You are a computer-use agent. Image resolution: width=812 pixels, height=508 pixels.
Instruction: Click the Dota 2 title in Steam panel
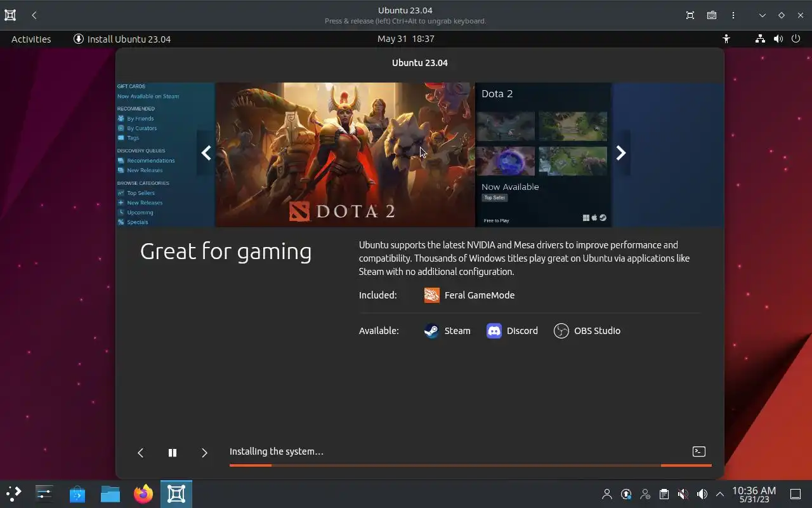497,94
